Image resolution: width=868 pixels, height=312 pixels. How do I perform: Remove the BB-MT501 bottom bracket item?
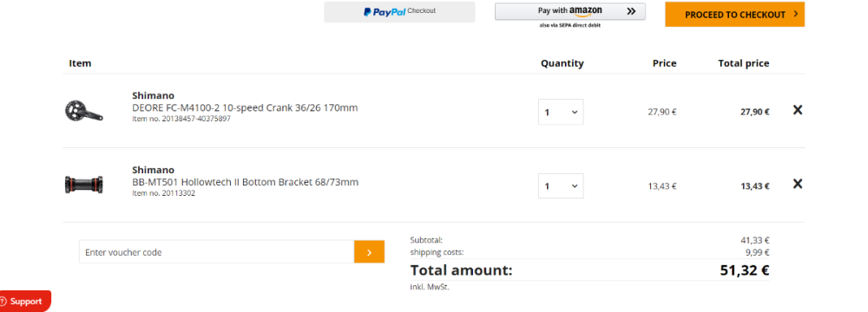point(797,184)
